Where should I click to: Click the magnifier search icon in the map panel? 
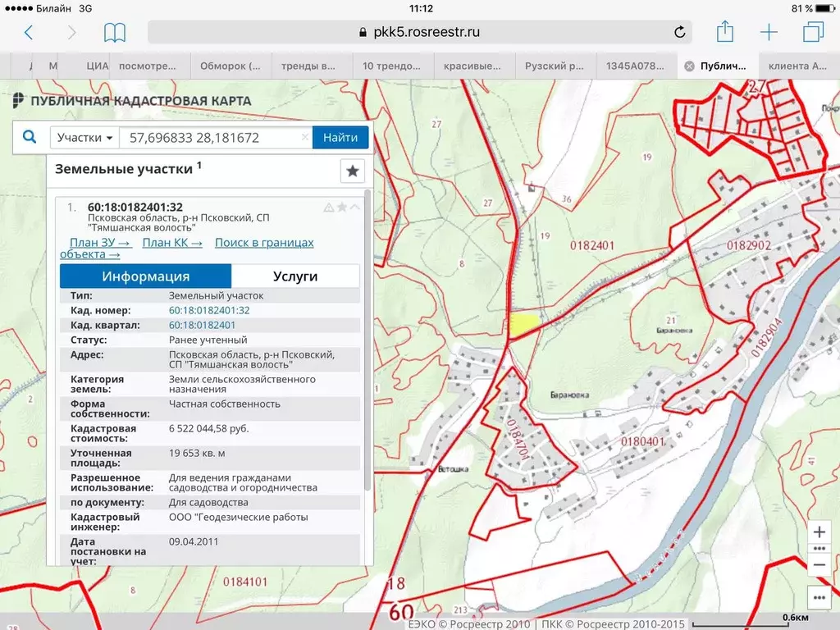point(30,137)
